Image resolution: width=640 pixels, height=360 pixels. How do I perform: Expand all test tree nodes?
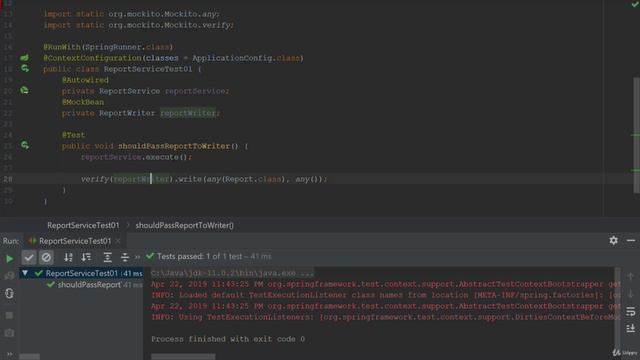(107, 257)
